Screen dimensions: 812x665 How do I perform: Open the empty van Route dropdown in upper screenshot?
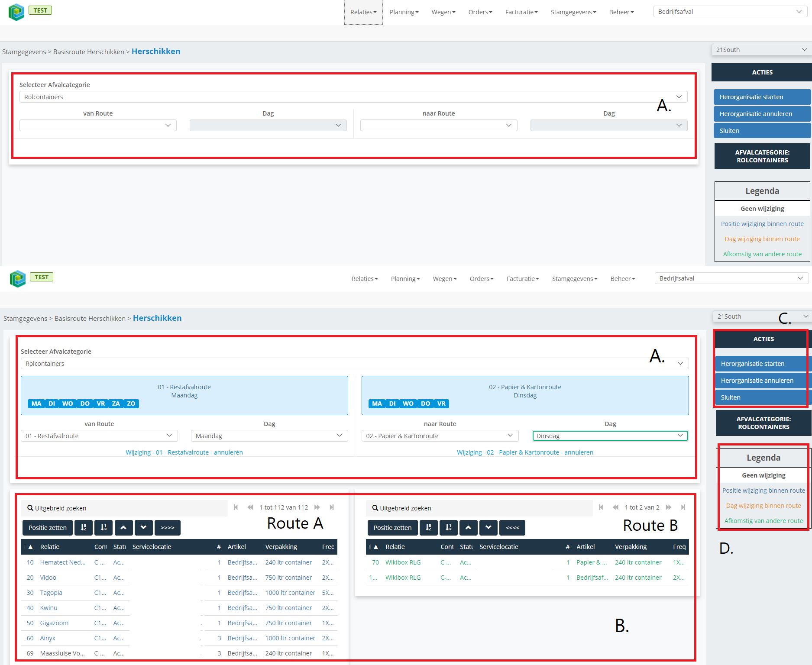pos(98,125)
